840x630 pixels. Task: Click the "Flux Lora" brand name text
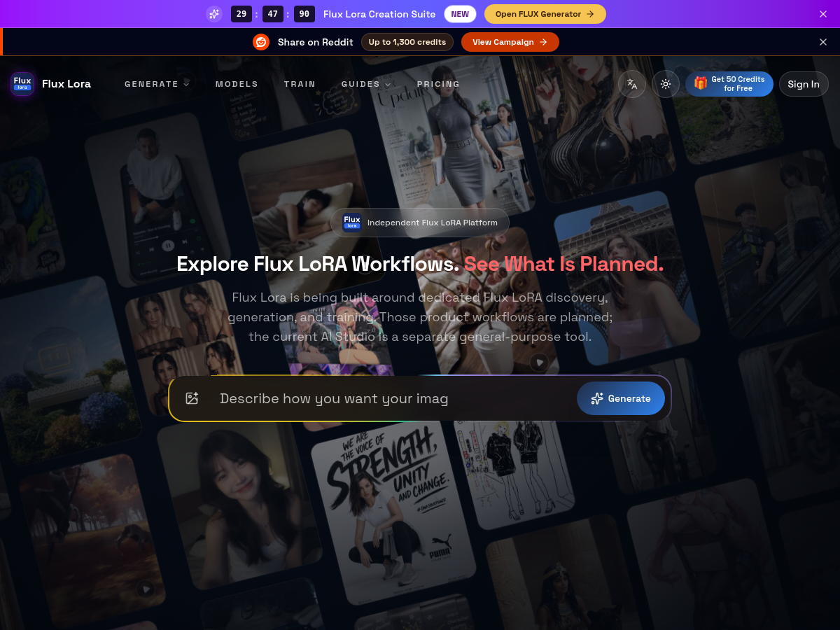[x=66, y=84]
